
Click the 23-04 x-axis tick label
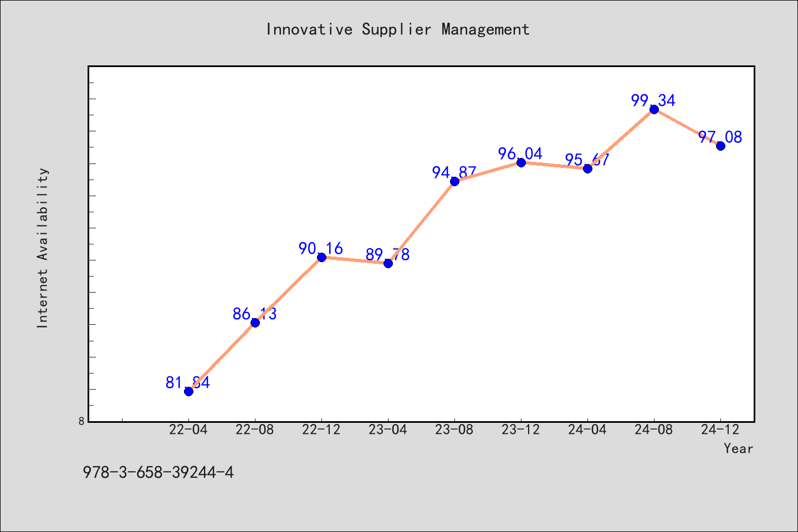pos(388,429)
